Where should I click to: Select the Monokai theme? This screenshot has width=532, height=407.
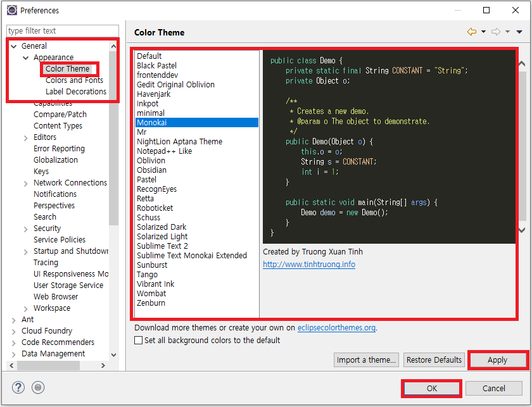tap(197, 122)
